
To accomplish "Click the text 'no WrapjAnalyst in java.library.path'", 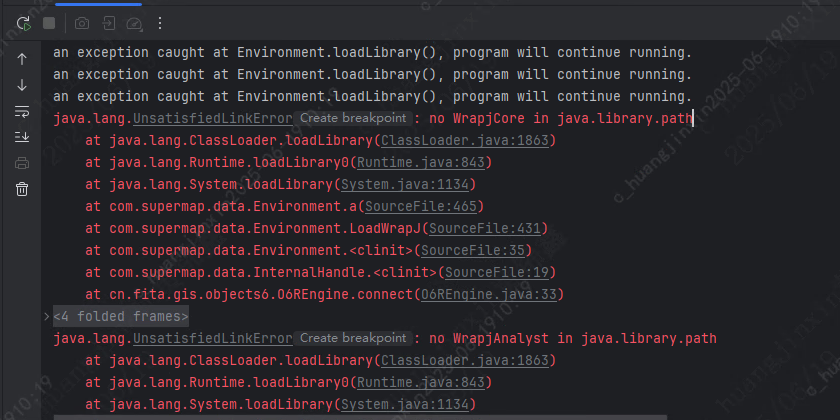I will coord(573,338).
